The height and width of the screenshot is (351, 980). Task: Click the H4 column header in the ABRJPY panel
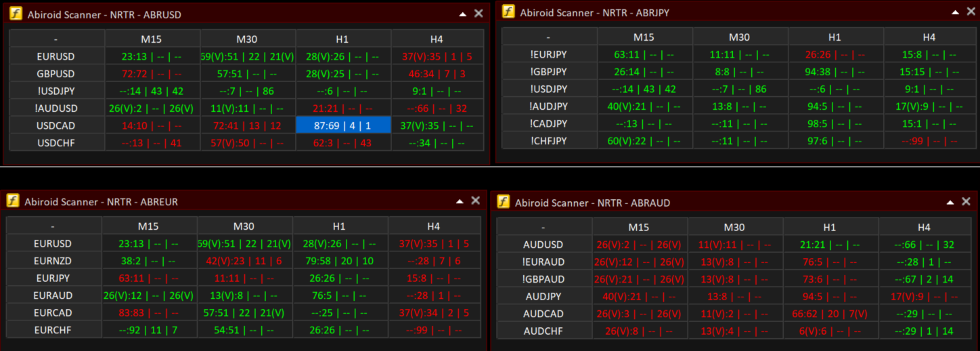click(929, 37)
